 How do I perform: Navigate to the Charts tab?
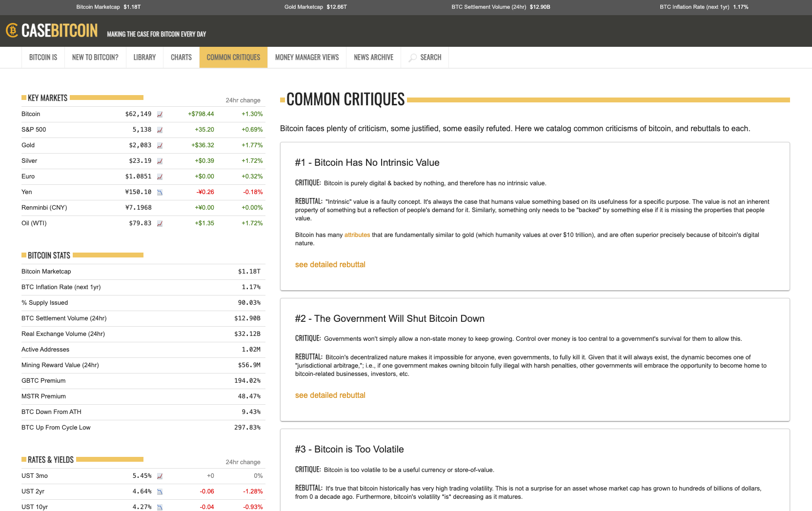point(181,58)
